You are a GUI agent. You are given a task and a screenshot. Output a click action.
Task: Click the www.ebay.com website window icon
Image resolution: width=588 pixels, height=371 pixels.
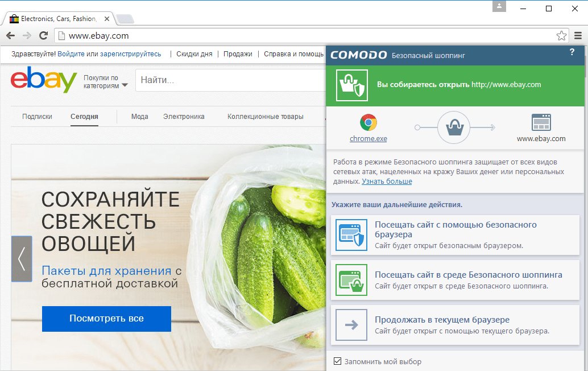coord(541,122)
